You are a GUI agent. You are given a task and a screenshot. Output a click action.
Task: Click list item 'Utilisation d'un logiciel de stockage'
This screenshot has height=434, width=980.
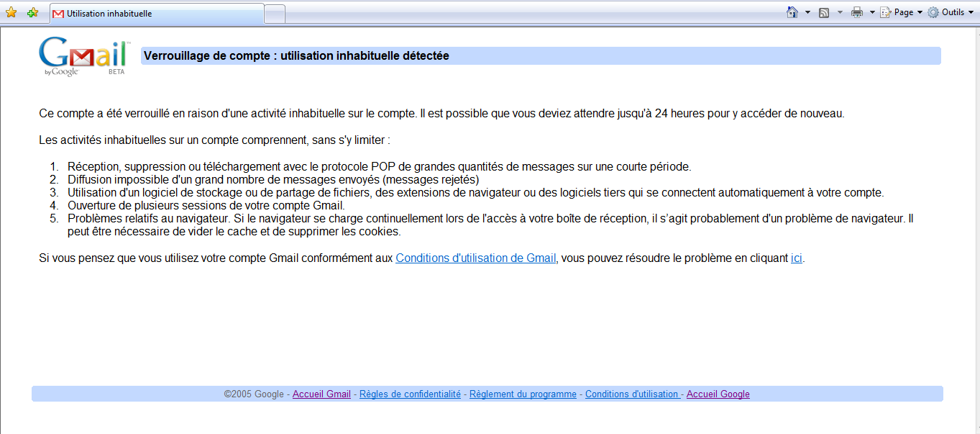tap(475, 193)
